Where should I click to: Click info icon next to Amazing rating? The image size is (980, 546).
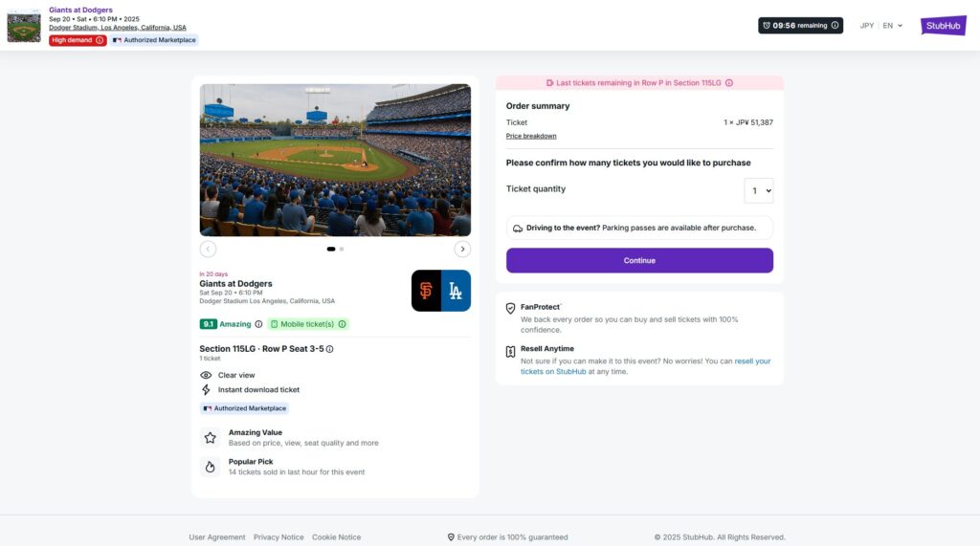(x=258, y=324)
